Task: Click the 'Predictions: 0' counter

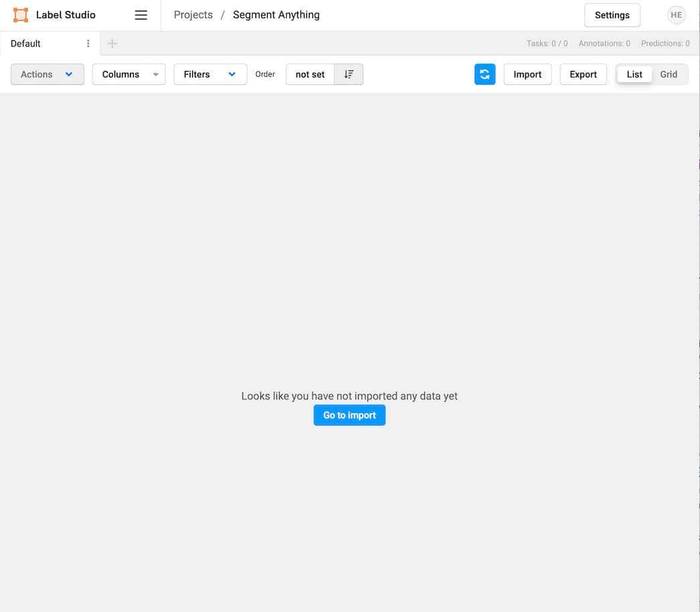Action: click(x=665, y=44)
